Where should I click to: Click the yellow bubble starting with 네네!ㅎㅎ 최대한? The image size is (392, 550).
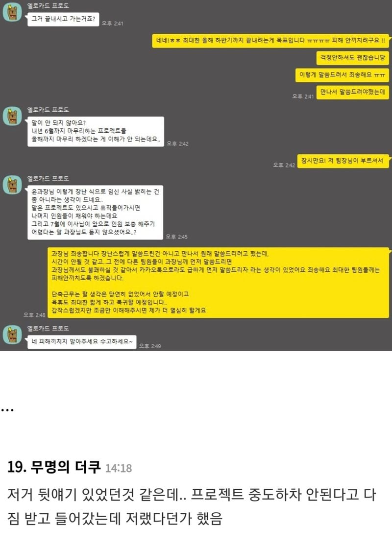point(270,41)
